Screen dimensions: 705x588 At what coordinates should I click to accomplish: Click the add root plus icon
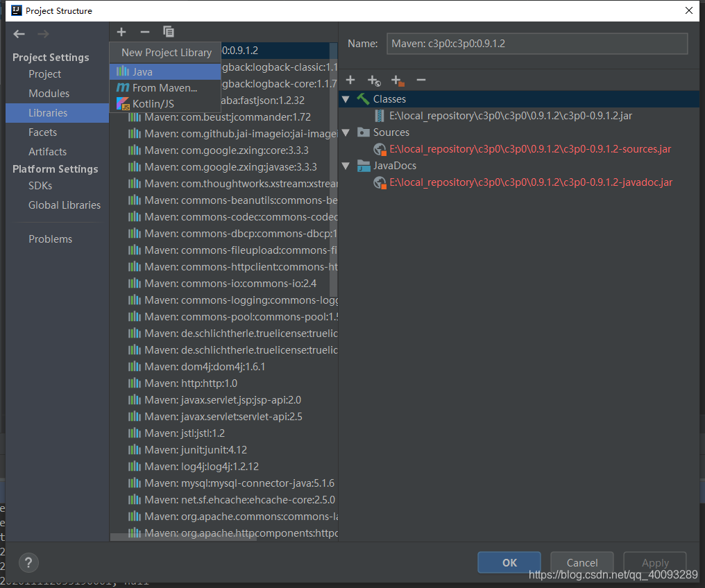(350, 80)
